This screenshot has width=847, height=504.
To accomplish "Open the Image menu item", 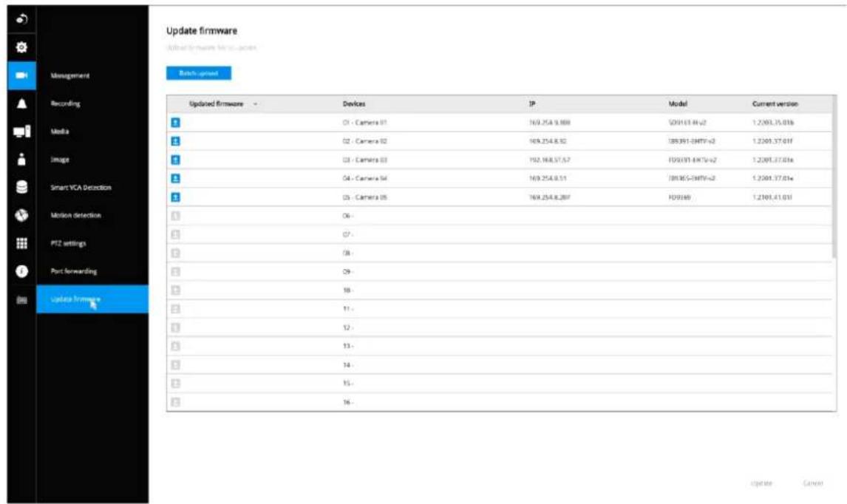I will point(60,160).
